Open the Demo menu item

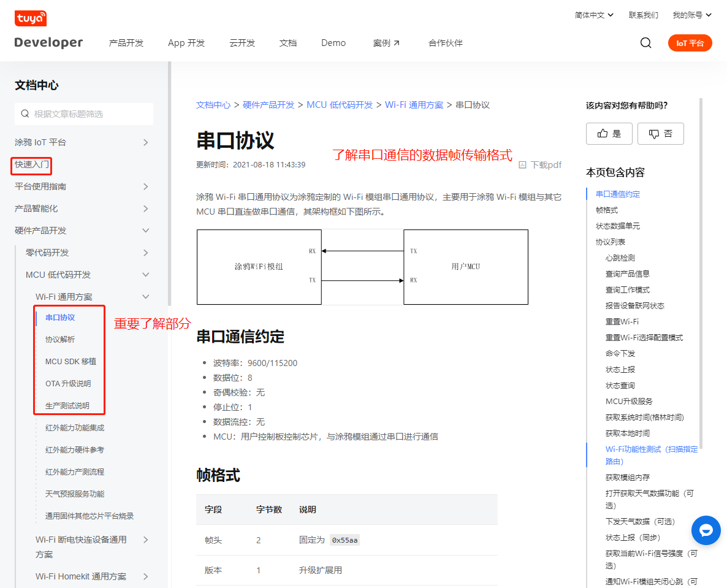[x=333, y=43]
